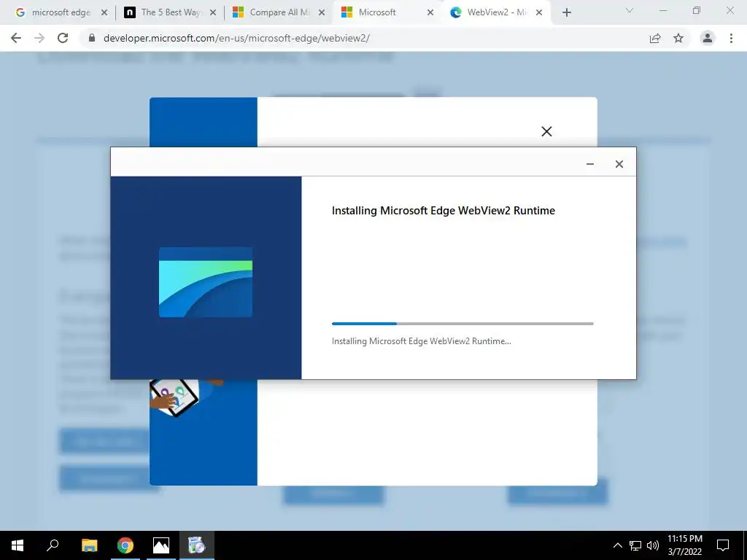747x560 pixels.
Task: Switch to the 'microsoft edge' Google tab
Action: tap(61, 12)
